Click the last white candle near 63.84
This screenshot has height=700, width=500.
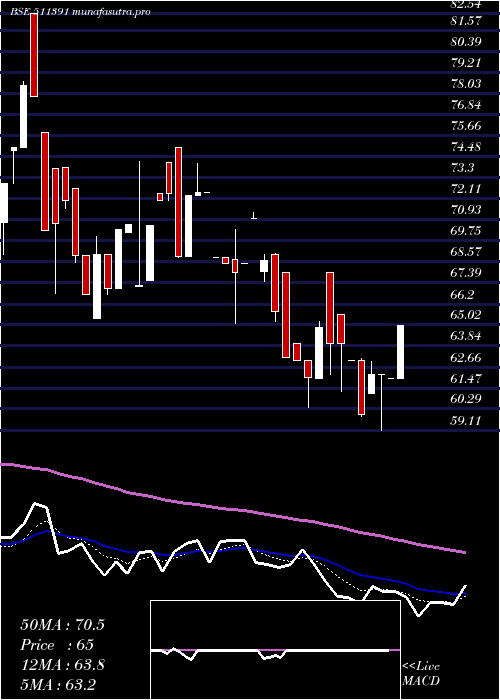point(400,352)
